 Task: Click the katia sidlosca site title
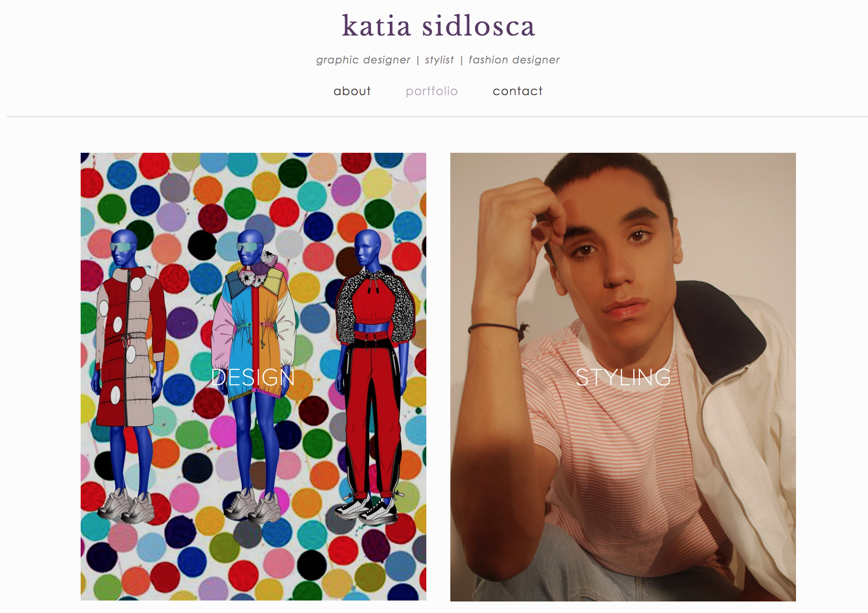coord(438,26)
